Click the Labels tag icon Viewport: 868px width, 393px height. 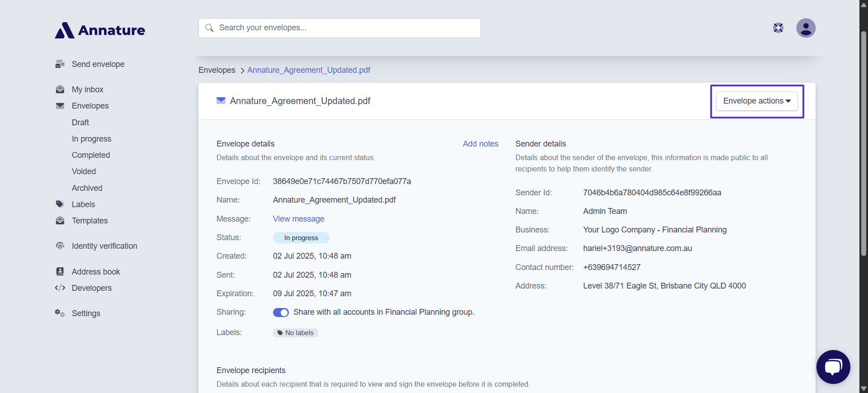(x=60, y=204)
